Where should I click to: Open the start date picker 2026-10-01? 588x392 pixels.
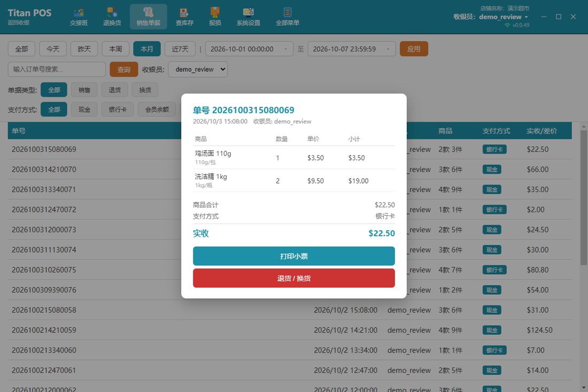[250, 49]
